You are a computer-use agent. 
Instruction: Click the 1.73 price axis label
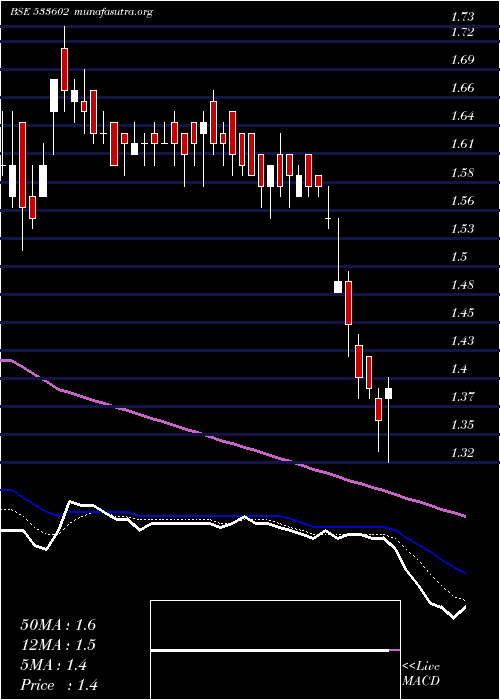463,17
